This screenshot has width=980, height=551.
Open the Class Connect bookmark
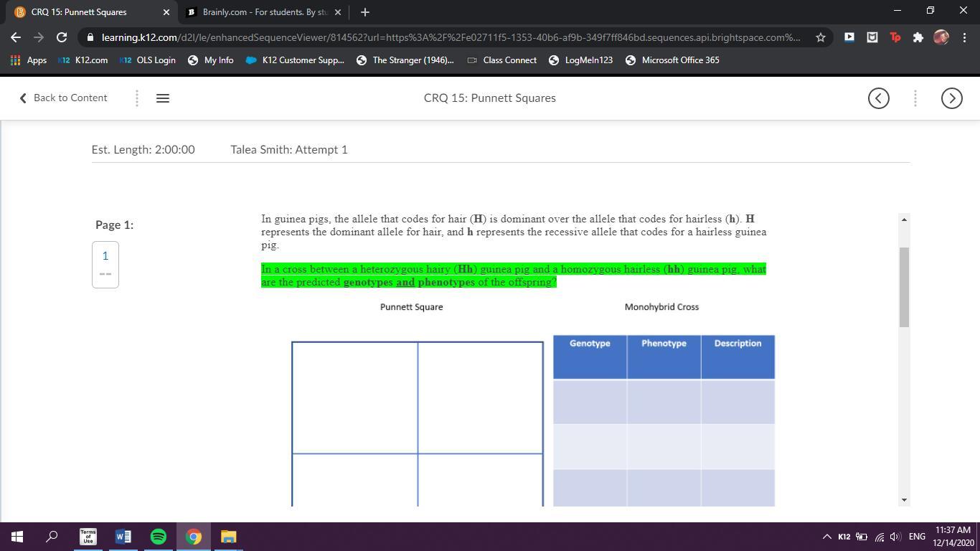click(x=501, y=60)
